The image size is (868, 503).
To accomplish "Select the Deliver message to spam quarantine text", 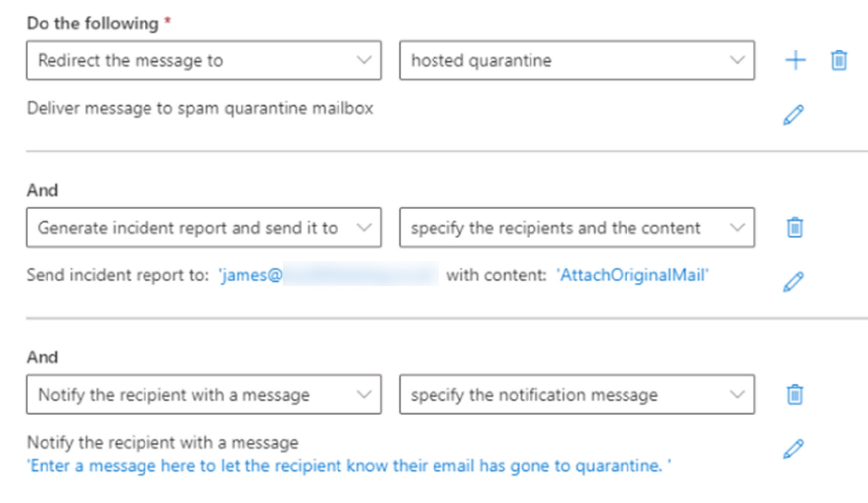I will [200, 108].
